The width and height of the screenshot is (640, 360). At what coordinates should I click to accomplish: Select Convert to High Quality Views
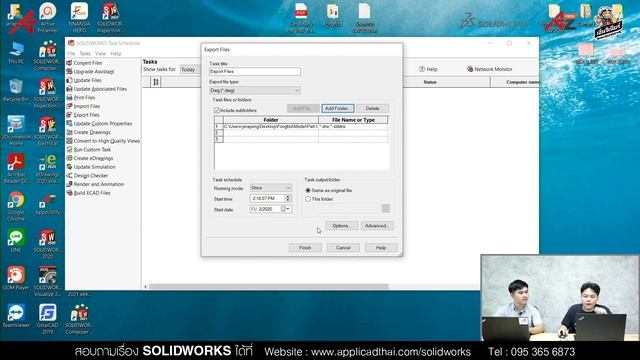pos(107,141)
